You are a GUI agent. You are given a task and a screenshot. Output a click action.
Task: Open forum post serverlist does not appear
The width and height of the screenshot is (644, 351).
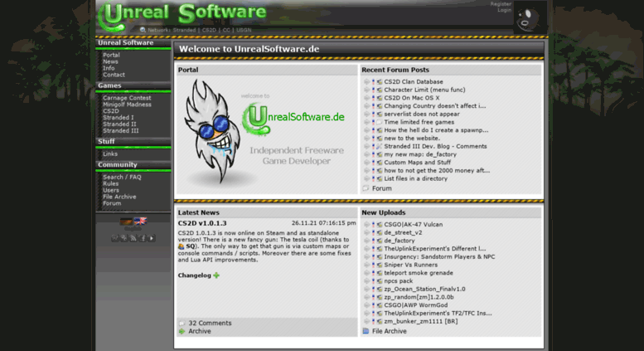pos(422,114)
